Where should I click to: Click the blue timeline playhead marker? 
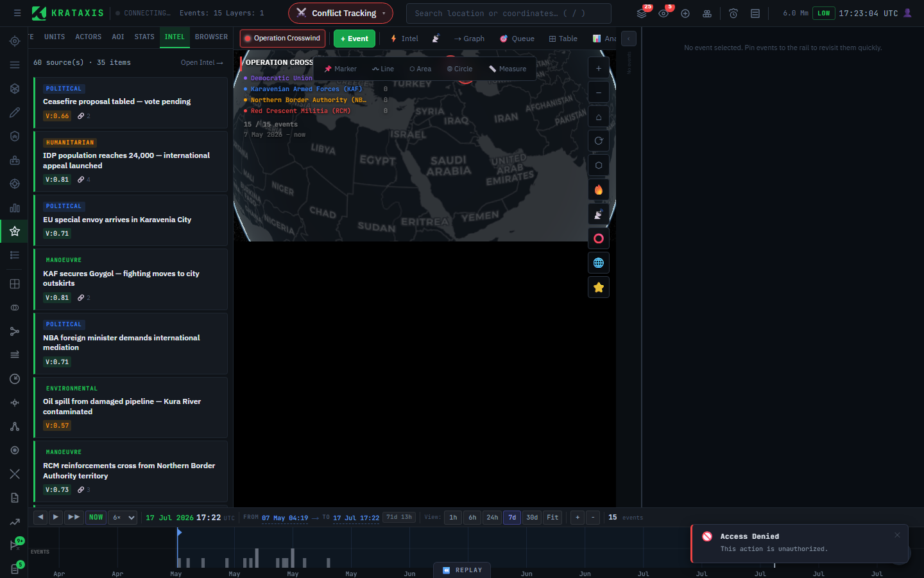click(179, 532)
